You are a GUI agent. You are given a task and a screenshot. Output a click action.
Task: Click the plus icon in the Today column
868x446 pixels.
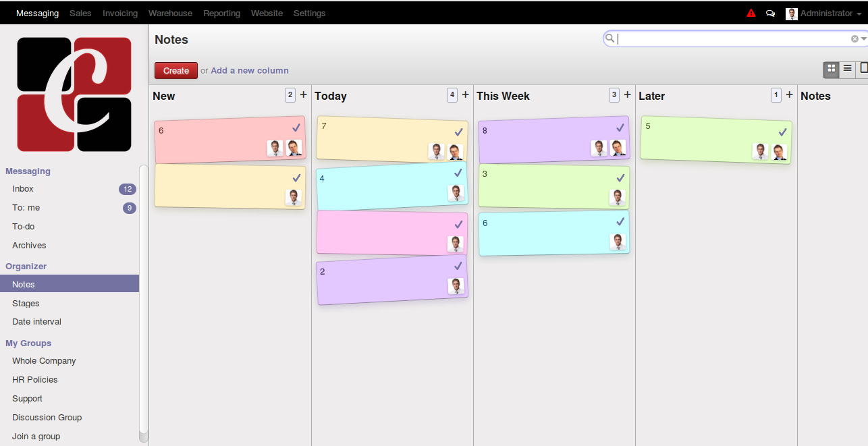466,95
